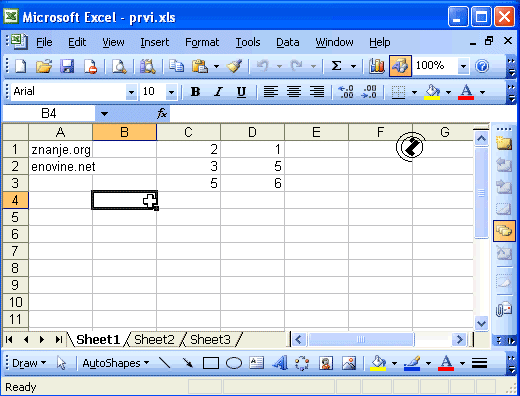Increase decimal places
The width and height of the screenshot is (520, 396).
(x=346, y=91)
